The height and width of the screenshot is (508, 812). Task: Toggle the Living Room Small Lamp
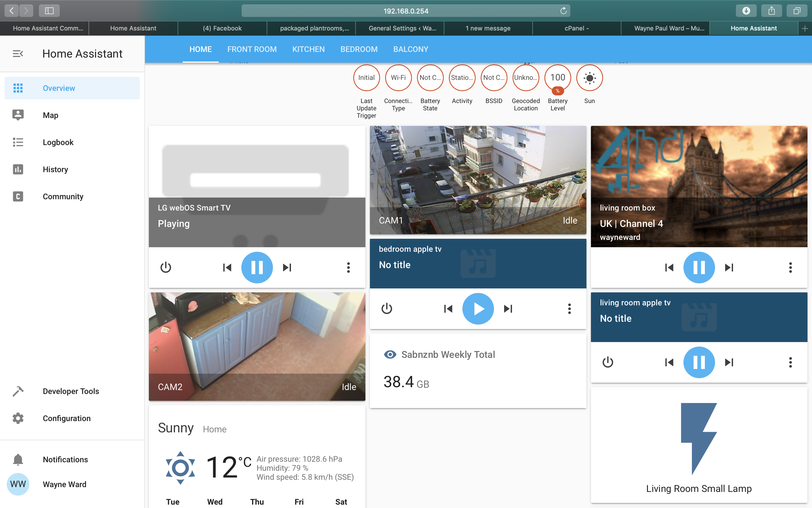pos(699,445)
